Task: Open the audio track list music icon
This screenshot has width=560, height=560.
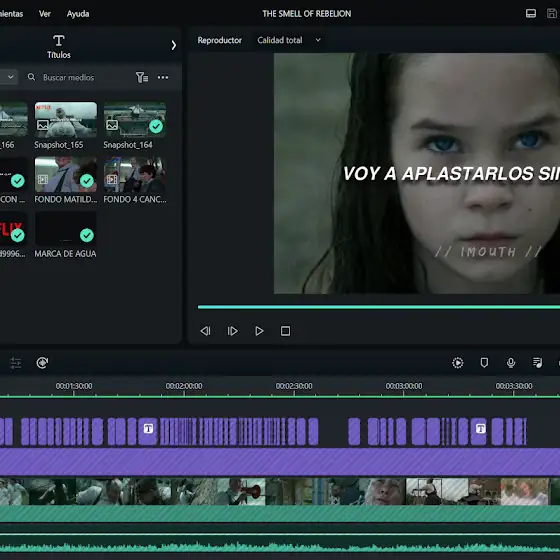Action: (538, 363)
